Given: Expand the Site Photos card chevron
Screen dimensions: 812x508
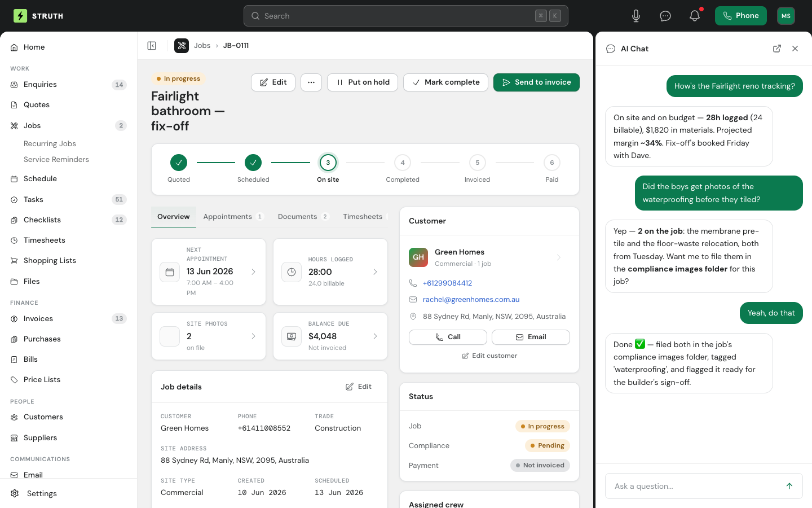Looking at the screenshot, I should pos(253,336).
